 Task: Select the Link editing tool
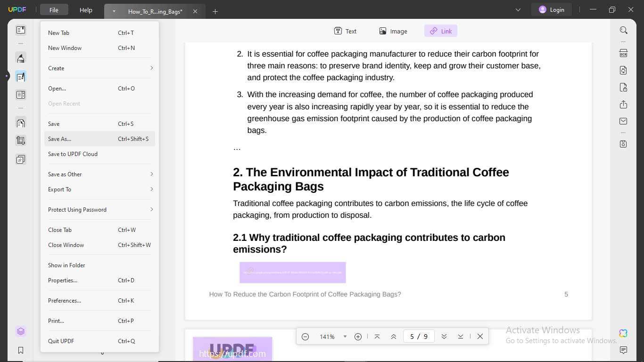440,31
